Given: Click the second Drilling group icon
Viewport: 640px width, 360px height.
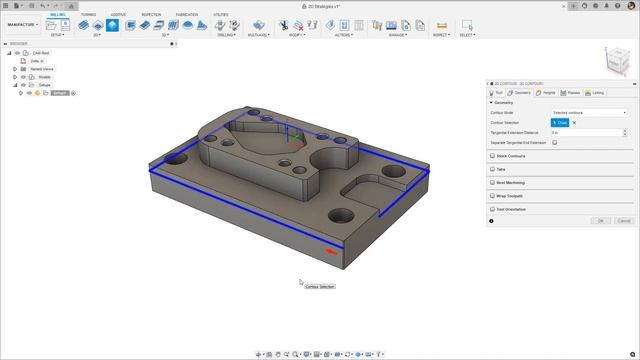Looking at the screenshot, I should [234, 25].
